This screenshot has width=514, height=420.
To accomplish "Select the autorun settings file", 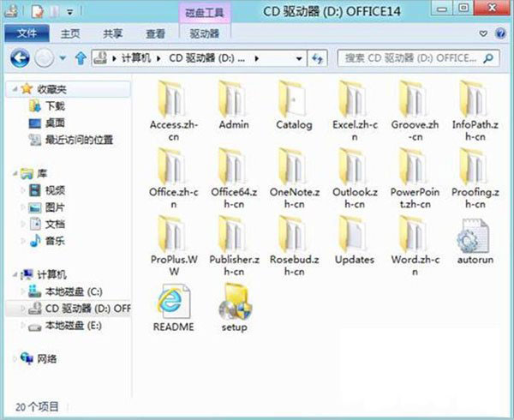I will [x=475, y=242].
